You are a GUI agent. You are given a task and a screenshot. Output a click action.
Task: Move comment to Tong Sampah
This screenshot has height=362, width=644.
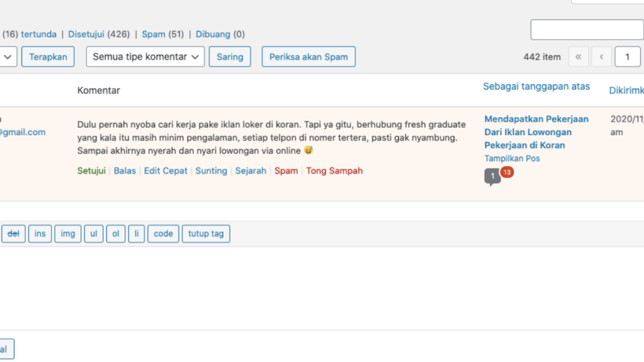tap(334, 171)
